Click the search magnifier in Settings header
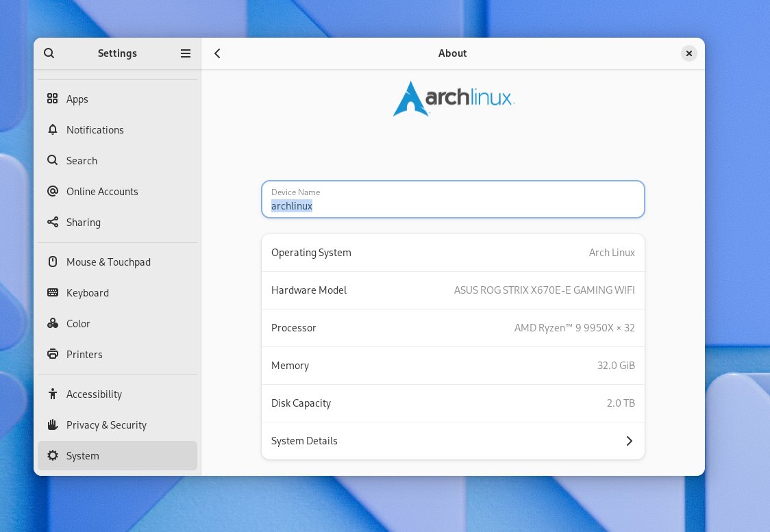The height and width of the screenshot is (532, 770). (x=49, y=53)
